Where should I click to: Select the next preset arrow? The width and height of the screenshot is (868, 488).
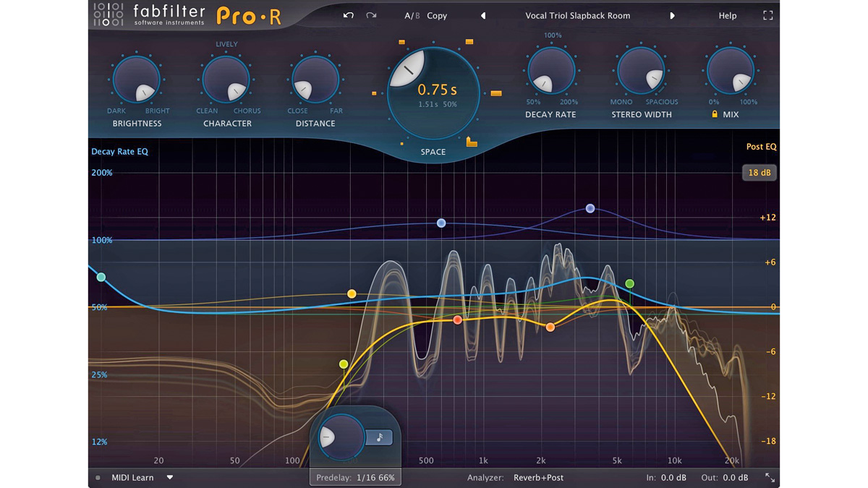tap(672, 15)
